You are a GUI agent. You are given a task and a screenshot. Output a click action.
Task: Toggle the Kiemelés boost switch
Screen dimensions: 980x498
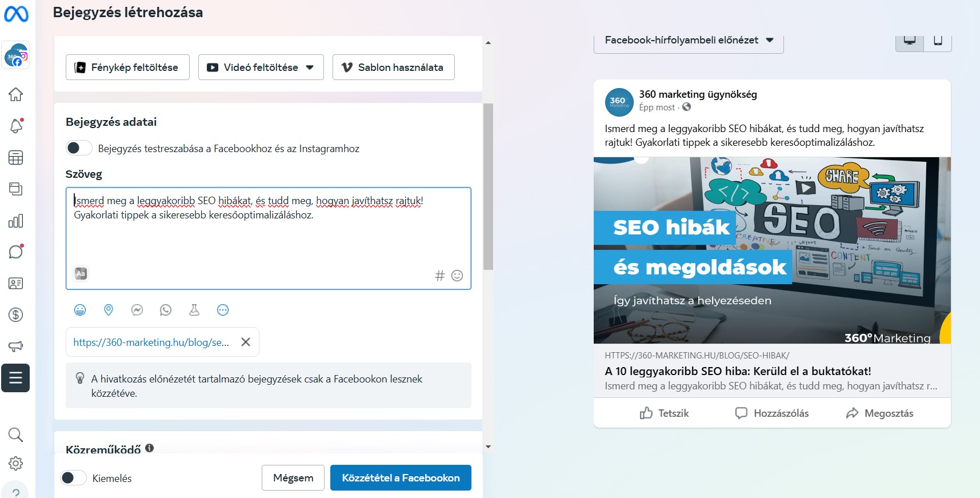click(x=73, y=478)
